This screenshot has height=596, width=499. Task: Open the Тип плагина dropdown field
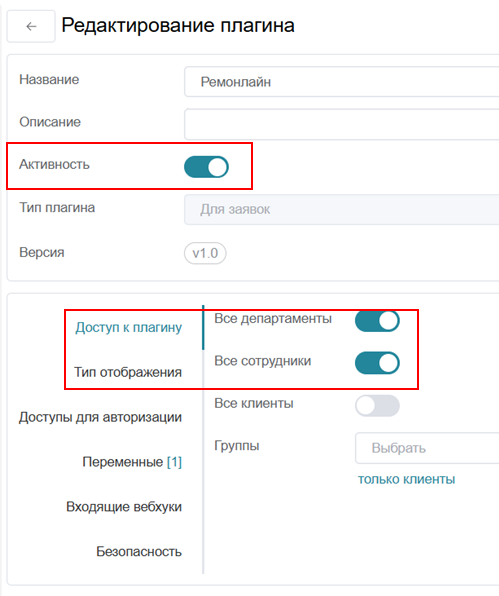(x=342, y=209)
